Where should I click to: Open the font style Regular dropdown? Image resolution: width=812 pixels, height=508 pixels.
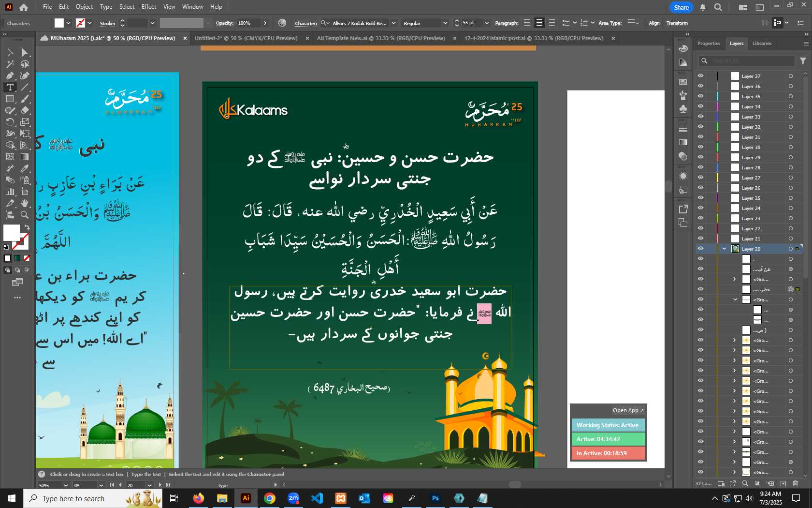(445, 23)
